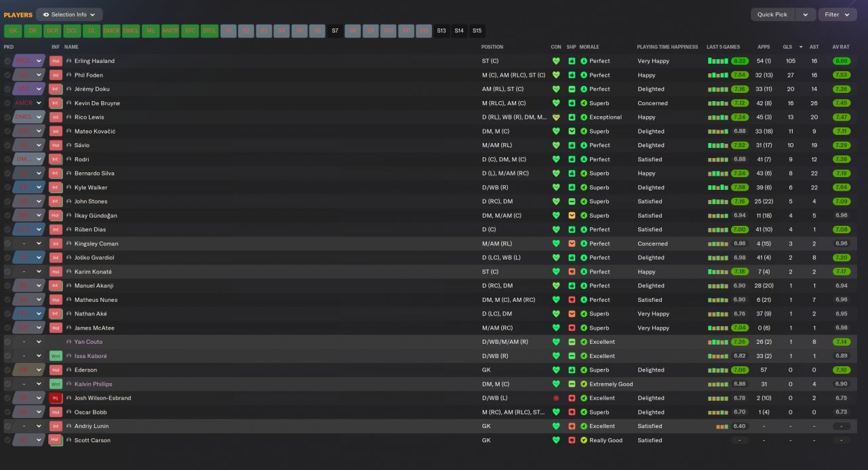Select the STC position chip
Screen dimensions: 868x470
[x=190, y=31]
